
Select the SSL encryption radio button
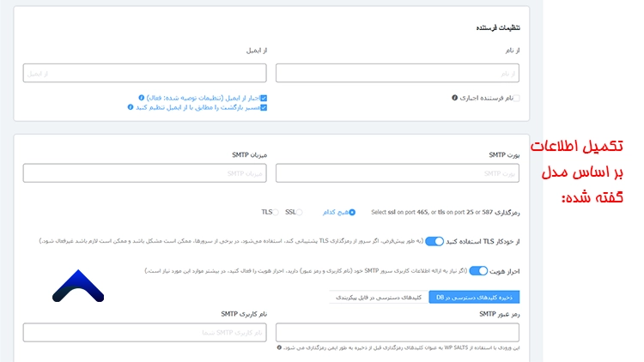[x=300, y=212]
